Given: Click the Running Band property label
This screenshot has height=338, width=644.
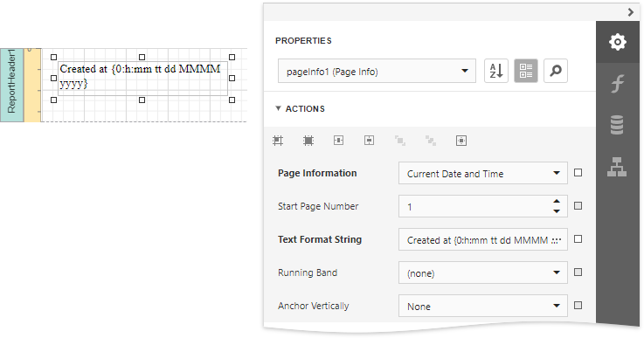Looking at the screenshot, I should click(308, 272).
